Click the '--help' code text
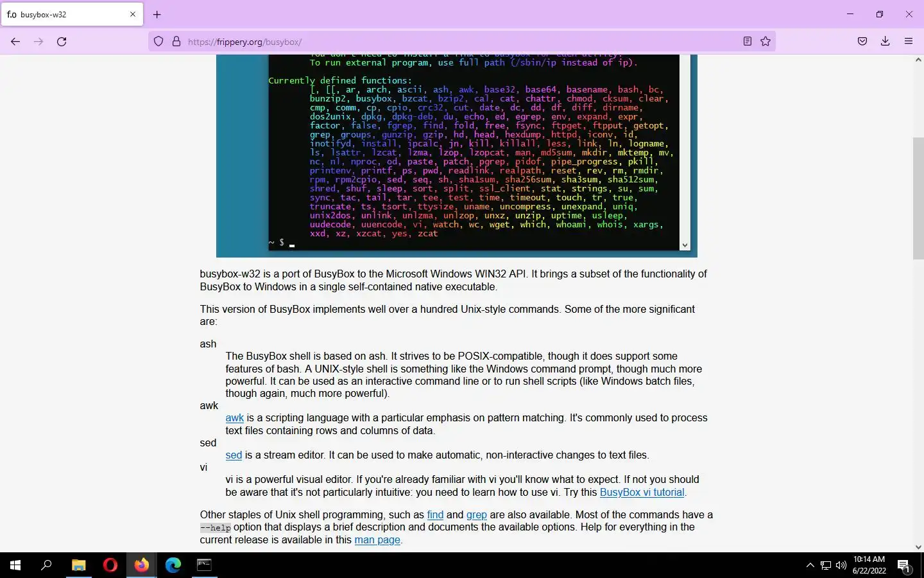Viewport: 924px width, 578px height. 216,528
